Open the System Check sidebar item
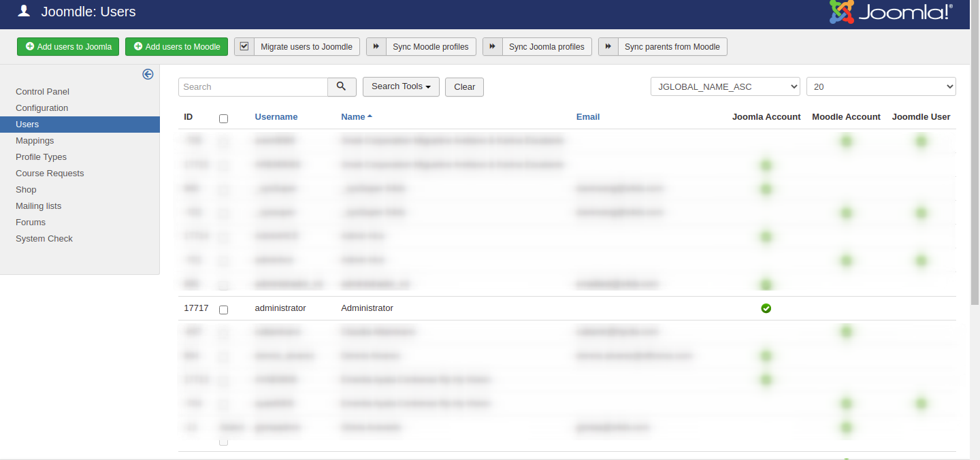The width and height of the screenshot is (980, 460). 44,238
